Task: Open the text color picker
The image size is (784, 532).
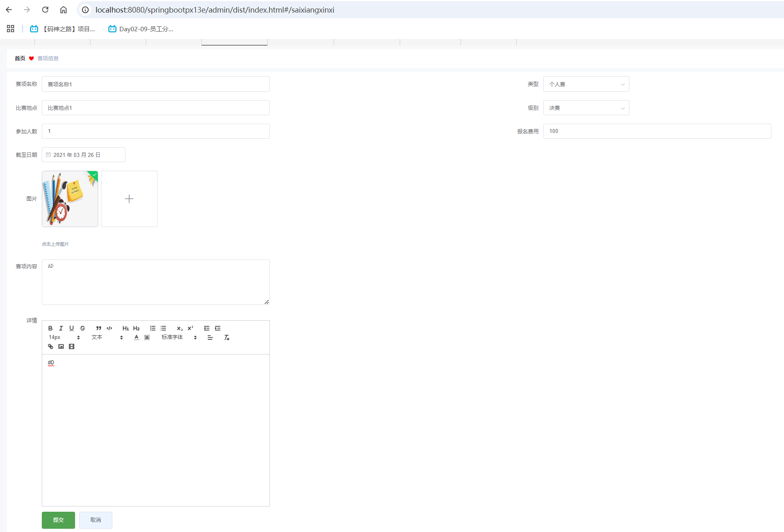Action: (136, 337)
